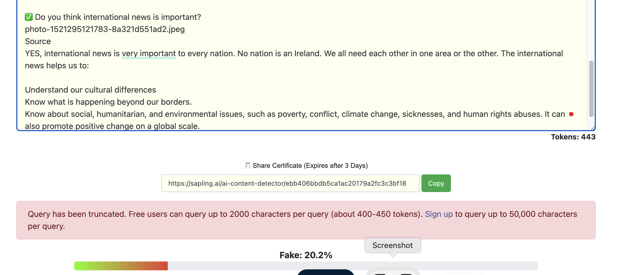This screenshot has width=644, height=275.
Task: Click the 'Source' line in the text box
Action: (38, 41)
